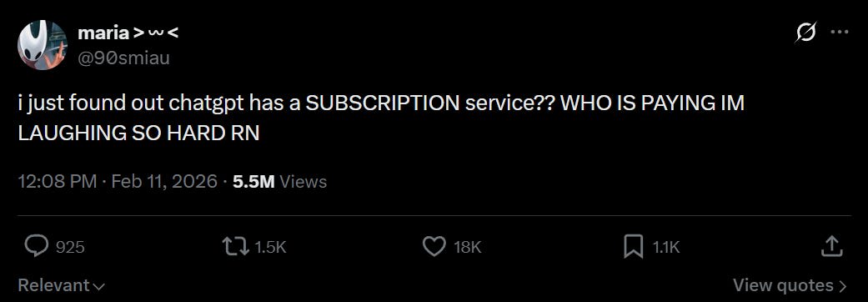Click the 1.5K reposts count
The image size is (868, 302).
[270, 247]
